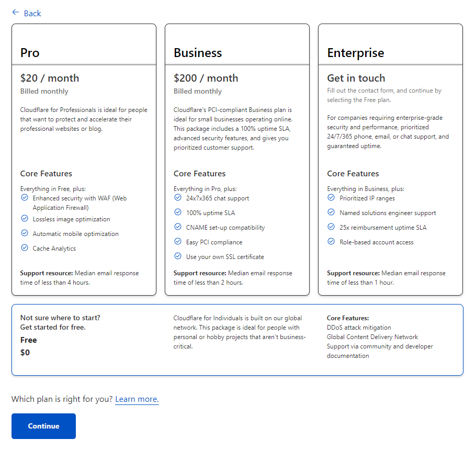Click Easy PCI compliance text
Screen dimensions: 476x450
tap(214, 242)
